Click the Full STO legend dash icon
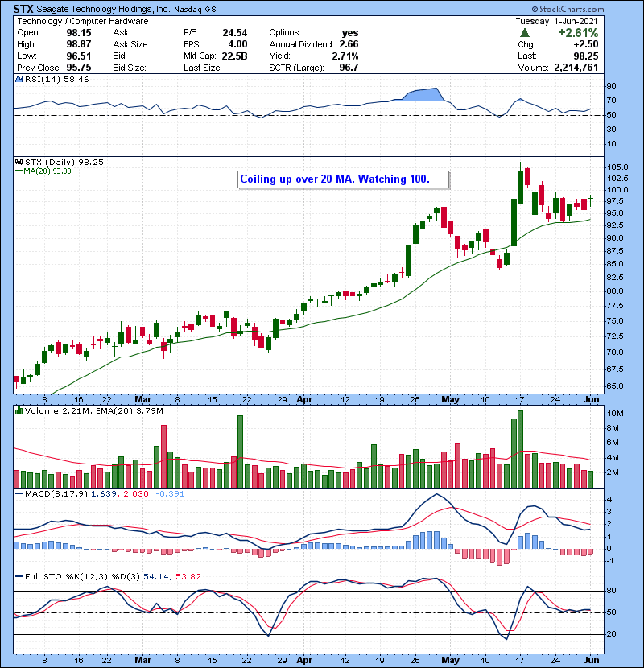The width and height of the screenshot is (644, 668). 19,577
